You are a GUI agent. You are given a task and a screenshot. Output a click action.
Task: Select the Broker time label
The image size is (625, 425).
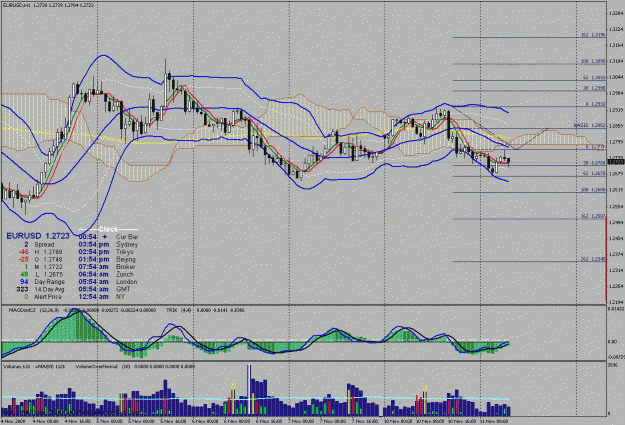(126, 267)
